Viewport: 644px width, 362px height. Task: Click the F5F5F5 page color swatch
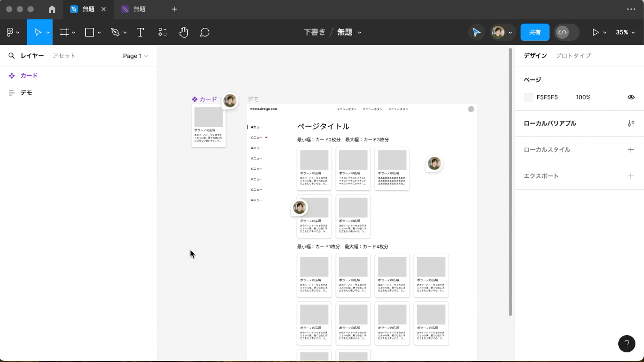click(528, 97)
